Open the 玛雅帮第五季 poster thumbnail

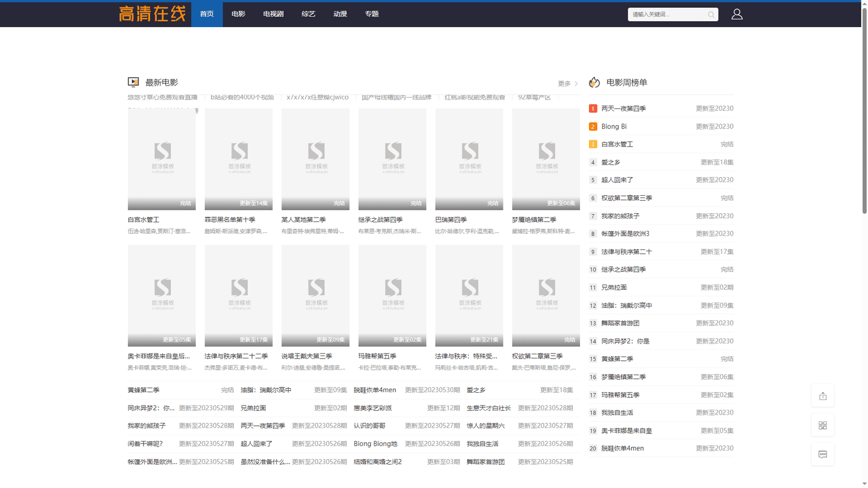(x=392, y=295)
